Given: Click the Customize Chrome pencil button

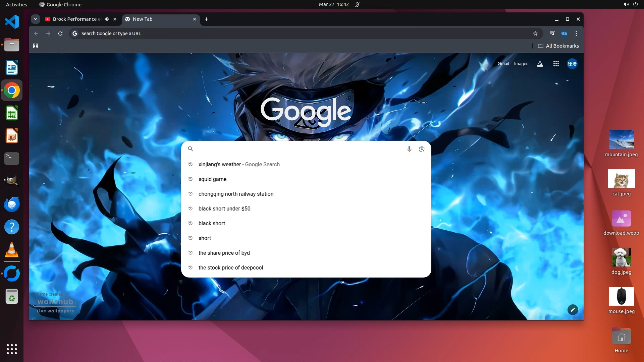Looking at the screenshot, I should click(573, 310).
